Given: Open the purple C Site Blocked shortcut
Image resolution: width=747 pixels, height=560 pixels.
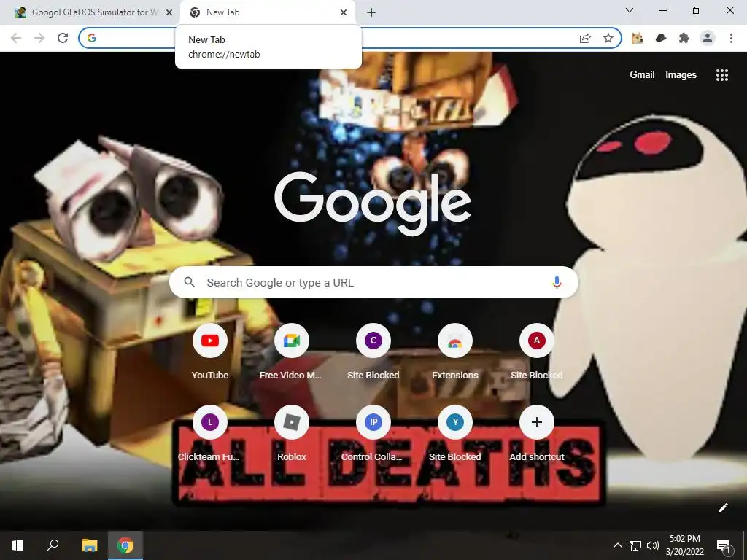Looking at the screenshot, I should 373,341.
